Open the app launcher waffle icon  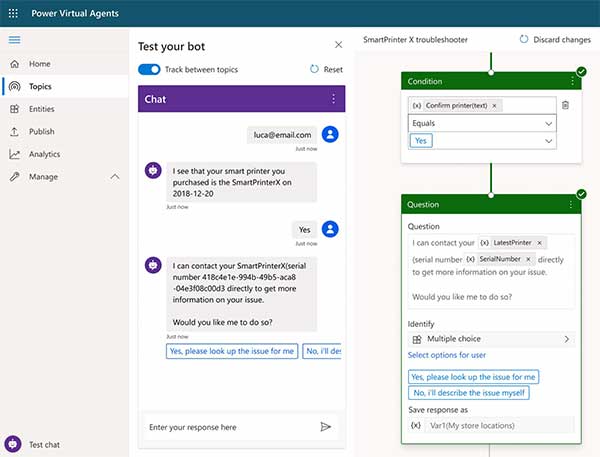[x=14, y=14]
